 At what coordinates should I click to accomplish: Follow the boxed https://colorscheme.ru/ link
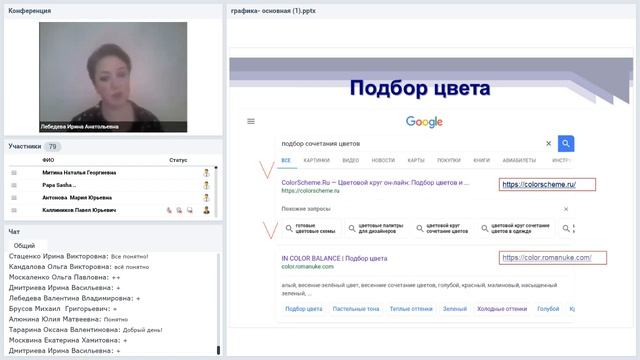point(547,184)
